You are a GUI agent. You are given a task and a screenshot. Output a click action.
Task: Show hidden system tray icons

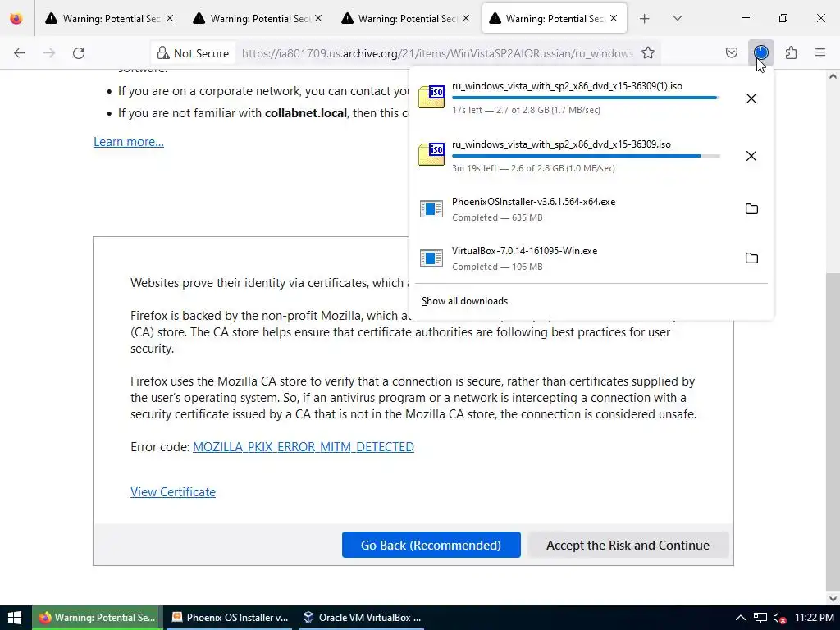(741, 618)
